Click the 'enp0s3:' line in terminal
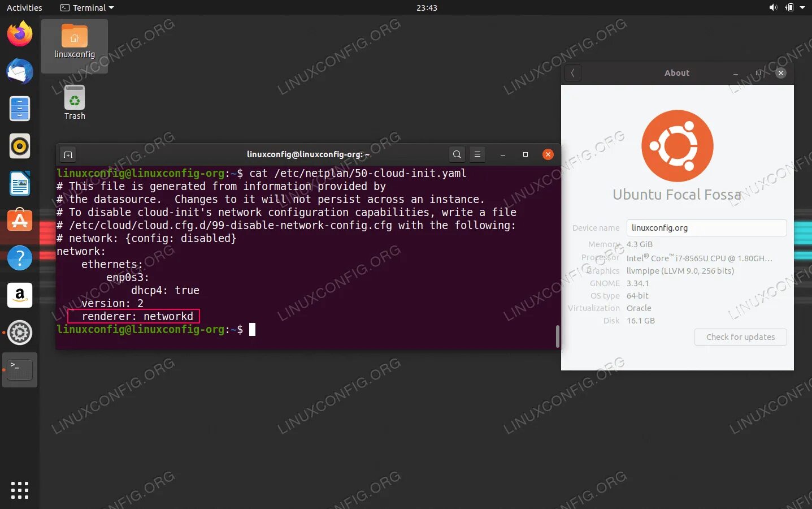The image size is (812, 509). coord(128,278)
